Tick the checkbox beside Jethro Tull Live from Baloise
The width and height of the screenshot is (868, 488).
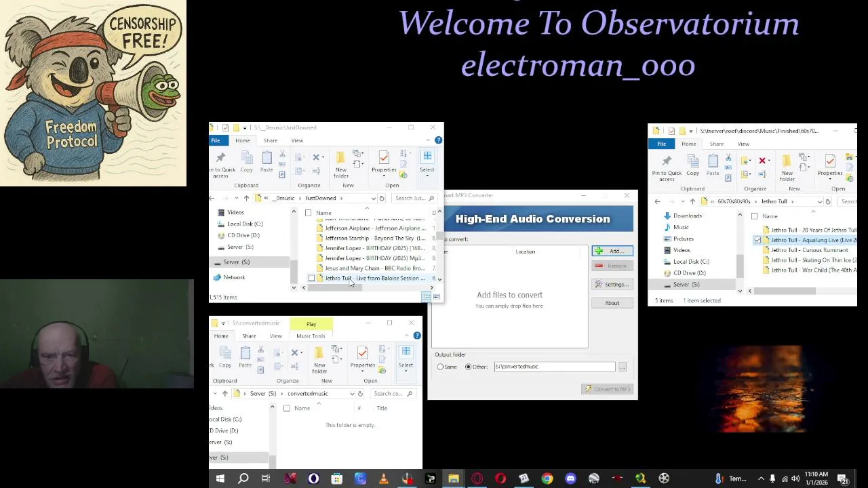[x=311, y=279]
